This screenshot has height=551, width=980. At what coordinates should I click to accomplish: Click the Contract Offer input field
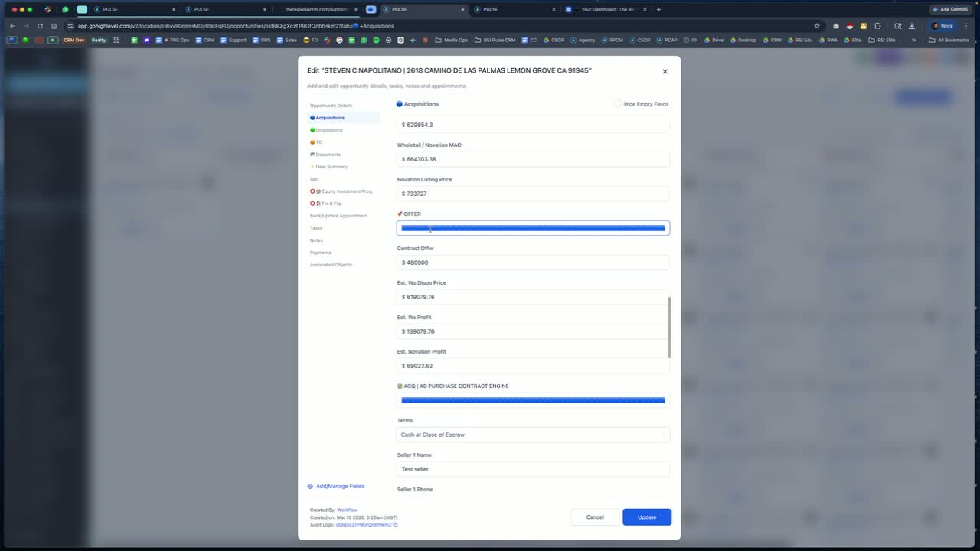tap(533, 262)
